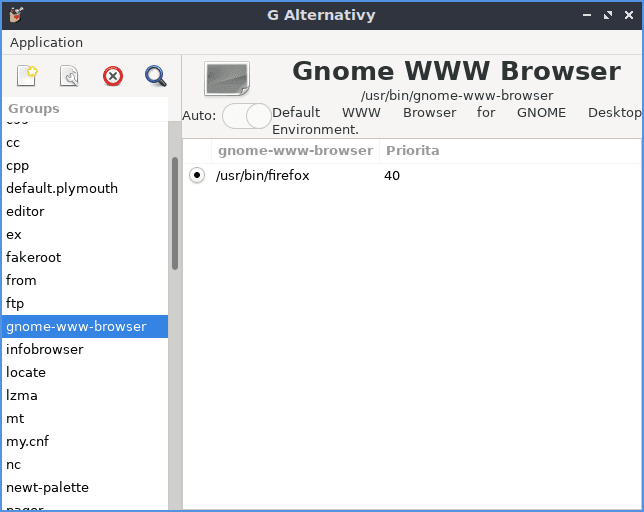Click the groups list vertical scrollbar

tap(175, 214)
